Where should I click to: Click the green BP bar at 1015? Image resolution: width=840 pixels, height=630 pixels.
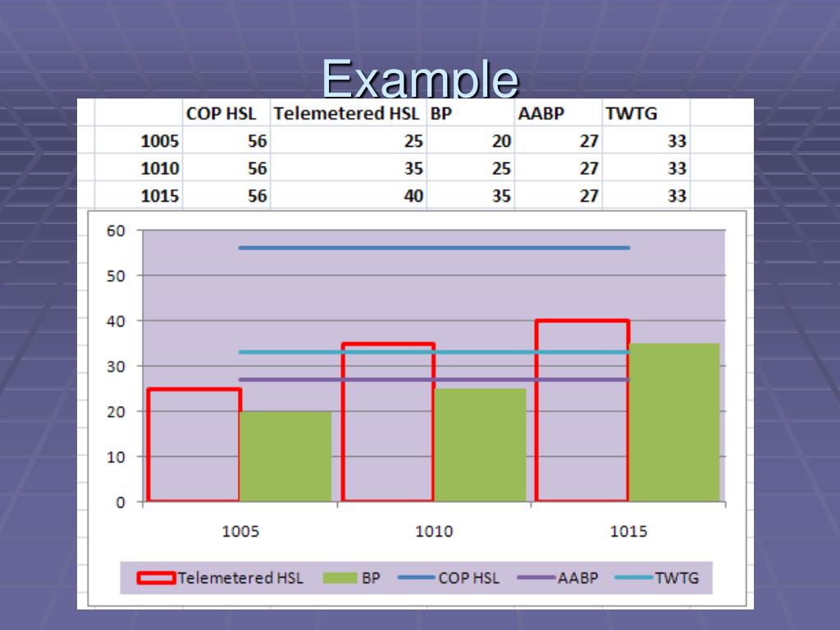[x=674, y=422]
